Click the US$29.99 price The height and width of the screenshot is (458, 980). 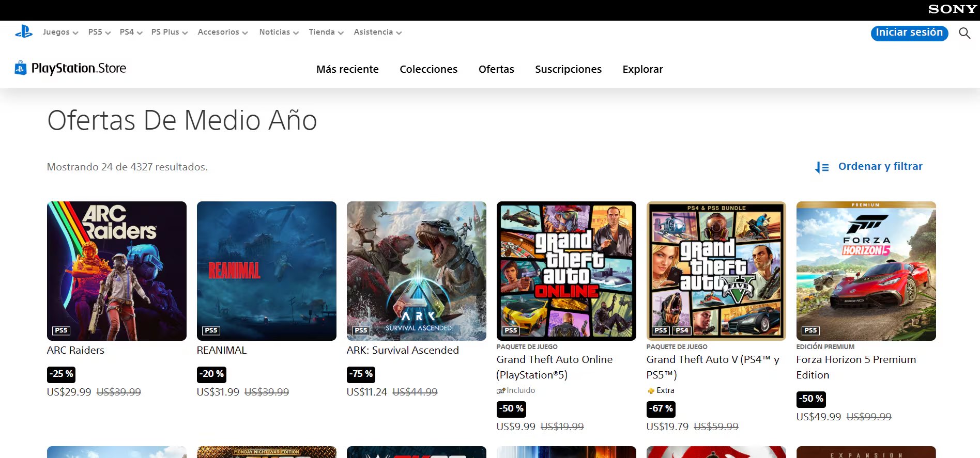tap(69, 392)
